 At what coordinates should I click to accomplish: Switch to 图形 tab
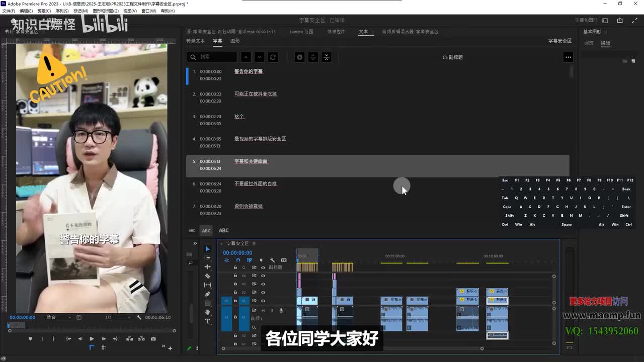coord(235,41)
